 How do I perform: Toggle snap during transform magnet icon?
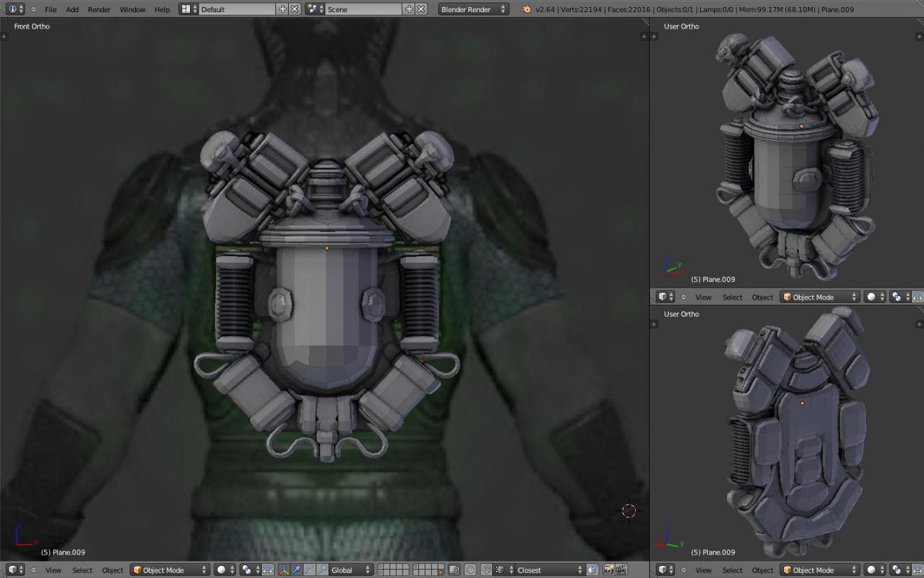(x=486, y=570)
